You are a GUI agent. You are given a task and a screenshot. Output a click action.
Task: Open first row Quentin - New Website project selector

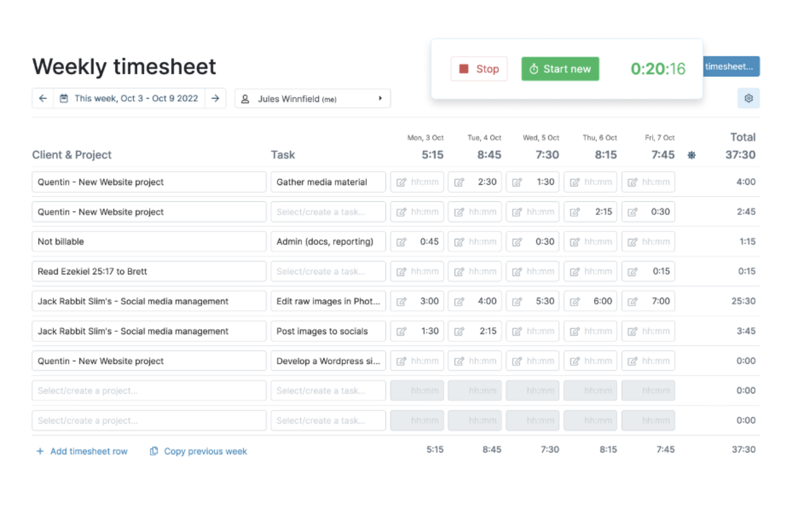tap(149, 182)
